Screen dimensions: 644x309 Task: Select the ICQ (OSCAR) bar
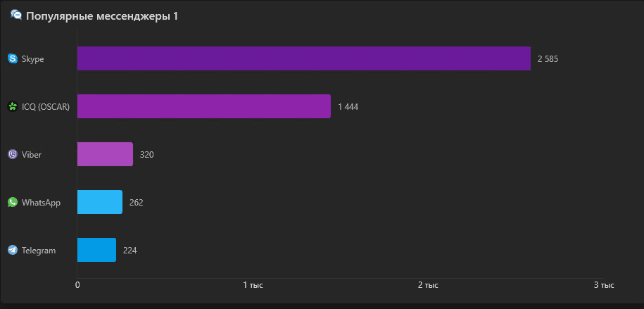click(203, 106)
